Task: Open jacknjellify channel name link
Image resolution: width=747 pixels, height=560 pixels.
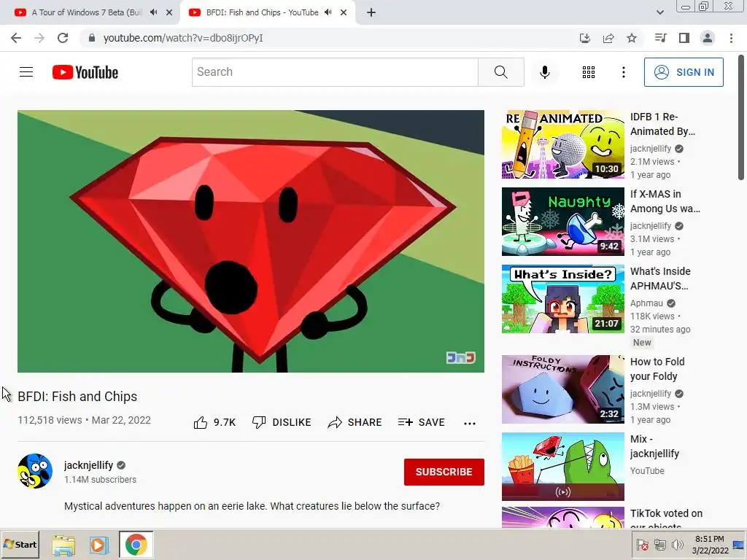Action: 88,465
